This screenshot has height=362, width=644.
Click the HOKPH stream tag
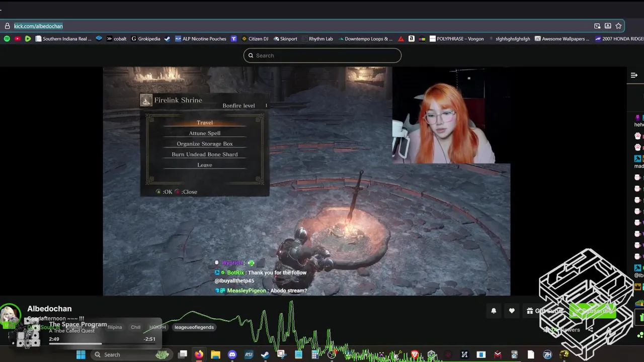click(157, 327)
